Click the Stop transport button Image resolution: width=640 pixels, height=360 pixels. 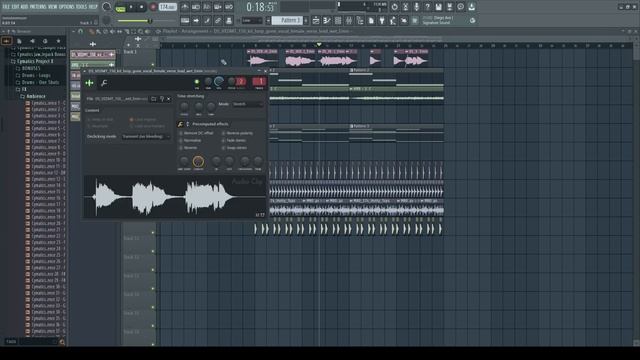[141, 7]
